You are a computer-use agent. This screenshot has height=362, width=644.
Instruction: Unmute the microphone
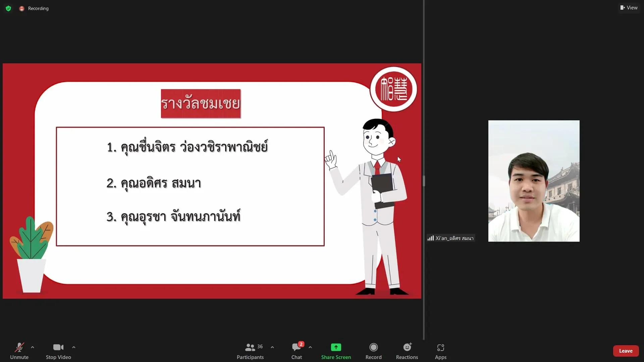pyautogui.click(x=19, y=351)
